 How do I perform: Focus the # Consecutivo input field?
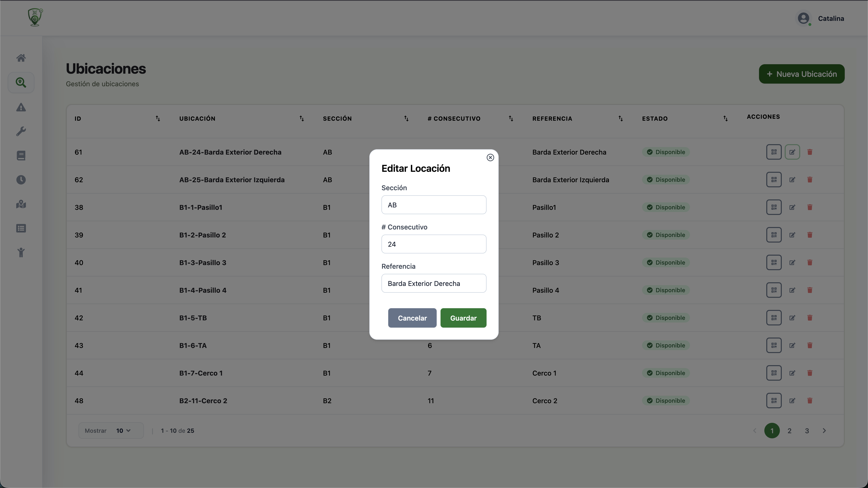[434, 244]
